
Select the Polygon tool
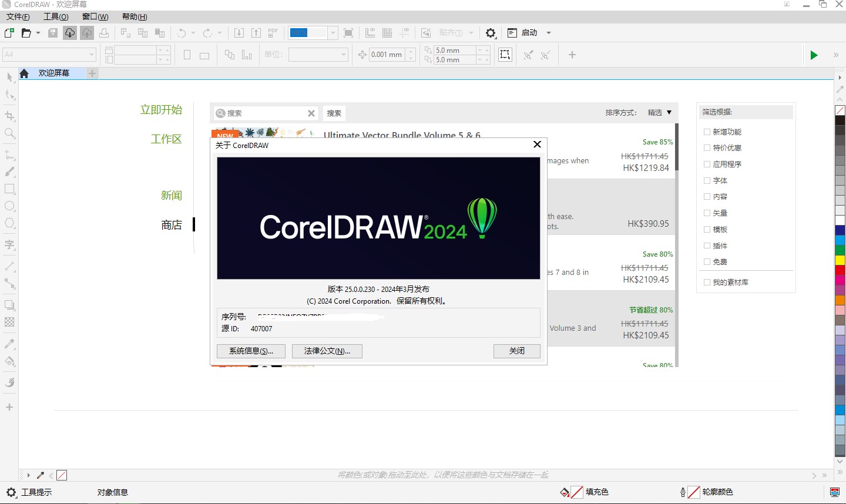point(9,223)
